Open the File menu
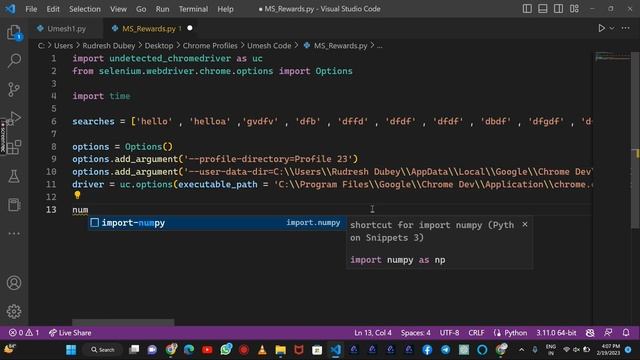Screen dimensions: 640x360 click(x=31, y=9)
